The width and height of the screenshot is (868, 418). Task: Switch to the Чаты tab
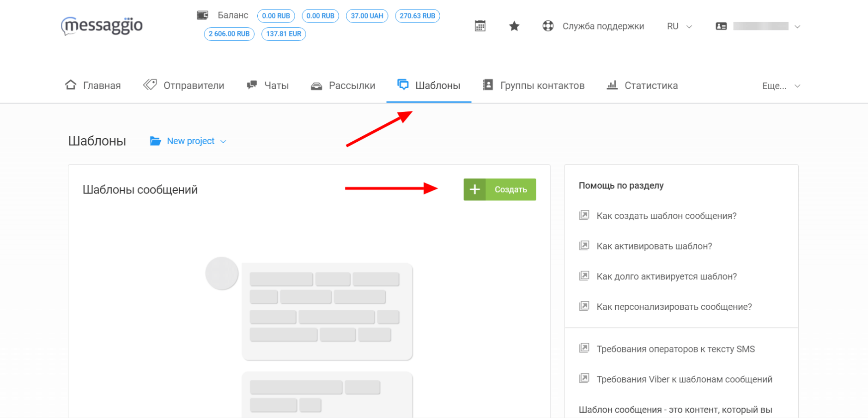pos(267,85)
